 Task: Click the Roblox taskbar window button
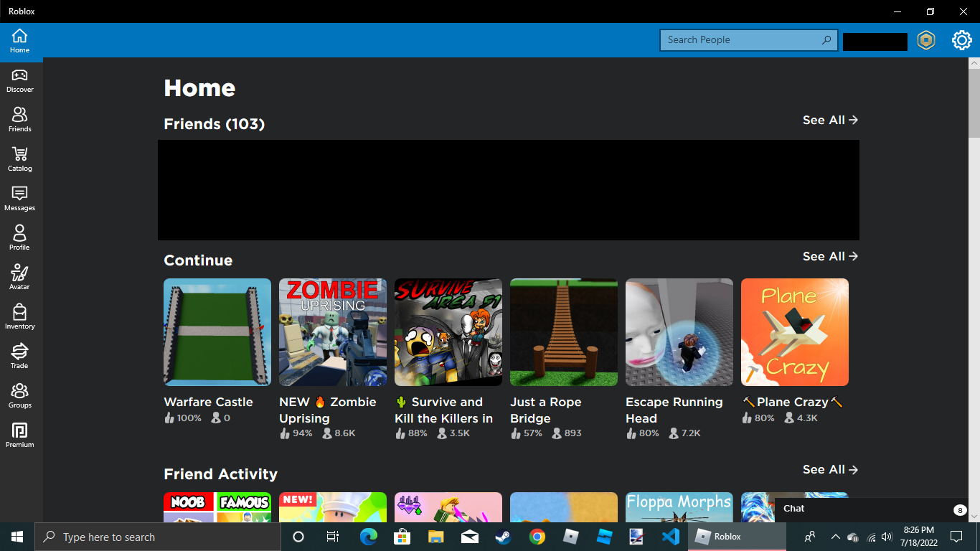pyautogui.click(x=737, y=537)
